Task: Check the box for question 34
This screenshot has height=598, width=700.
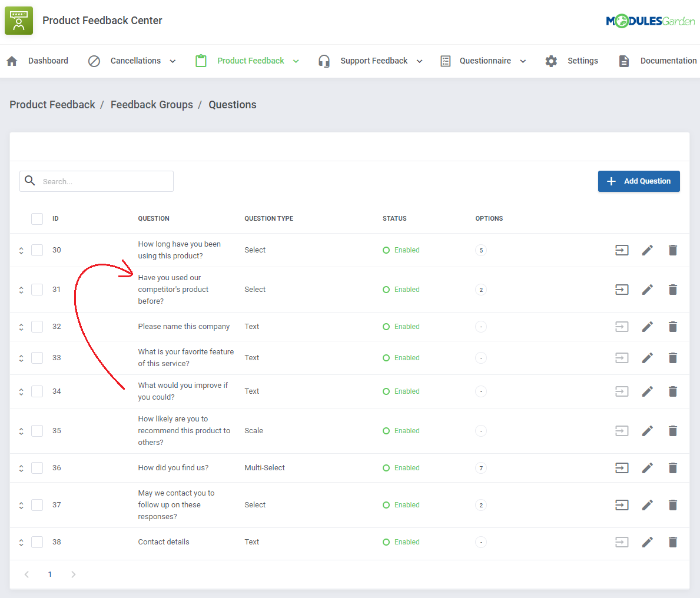Action: 37,391
